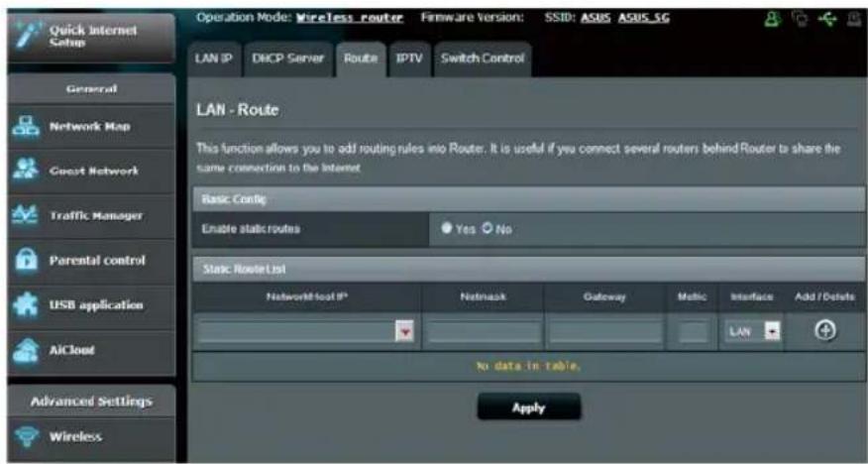
Task: Expand Network/Host IP dropdown arrow
Action: click(x=405, y=332)
